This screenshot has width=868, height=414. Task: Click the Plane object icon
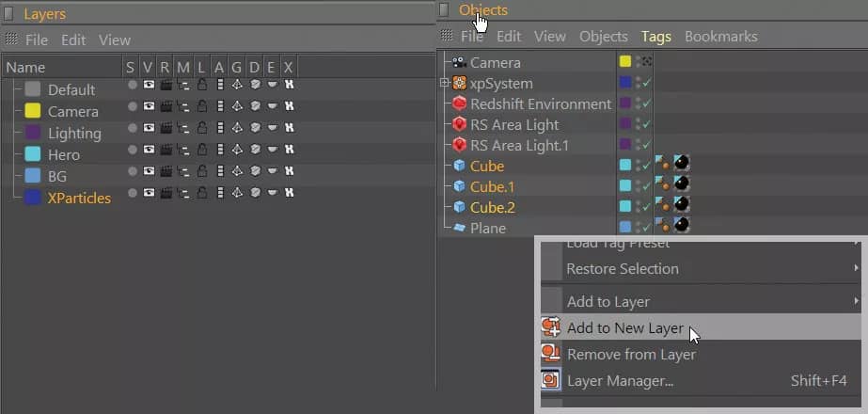pyautogui.click(x=460, y=229)
